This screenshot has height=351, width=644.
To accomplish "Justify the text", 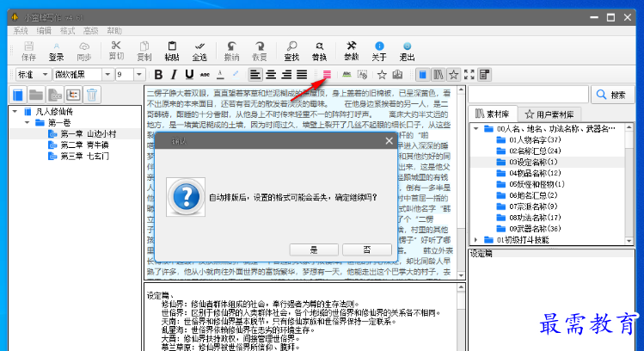I will [x=302, y=74].
